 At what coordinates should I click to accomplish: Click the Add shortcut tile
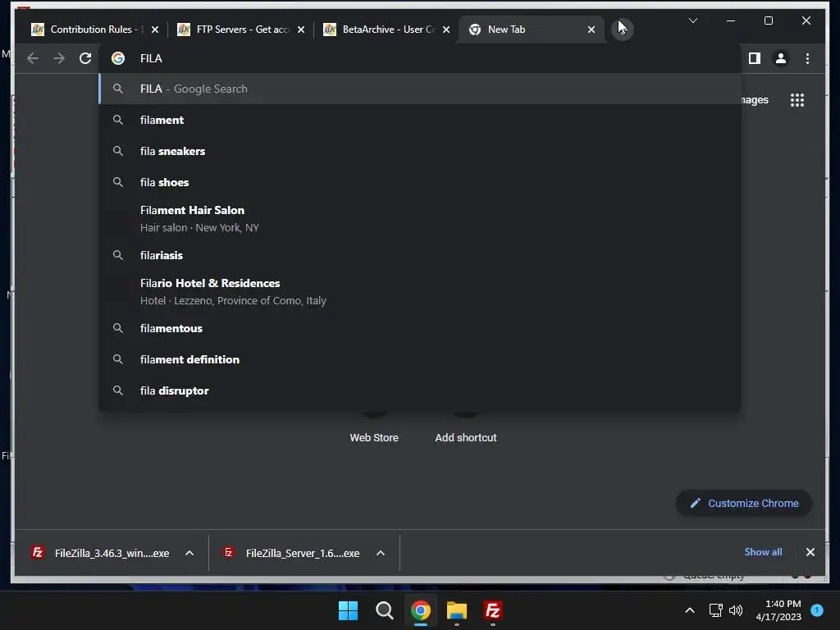(466, 438)
